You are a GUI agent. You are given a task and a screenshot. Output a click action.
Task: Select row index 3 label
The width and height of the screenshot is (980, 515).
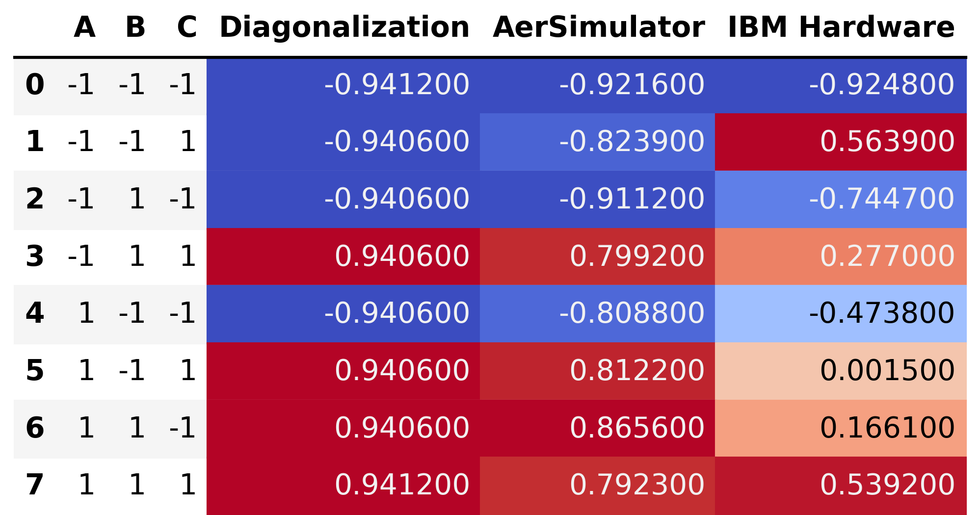35,257
